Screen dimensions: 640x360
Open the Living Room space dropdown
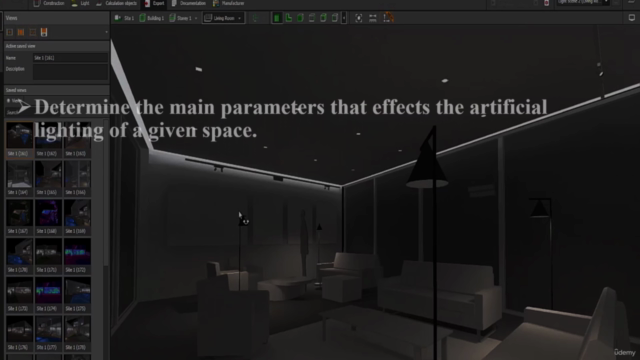(223, 18)
